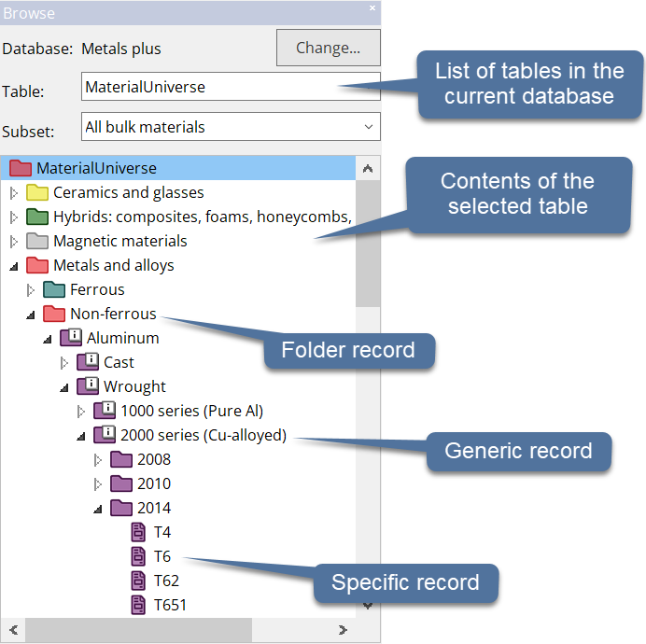This screenshot has height=644, width=646.
Task: Collapse the Metals and alloys node
Action: pos(13,266)
